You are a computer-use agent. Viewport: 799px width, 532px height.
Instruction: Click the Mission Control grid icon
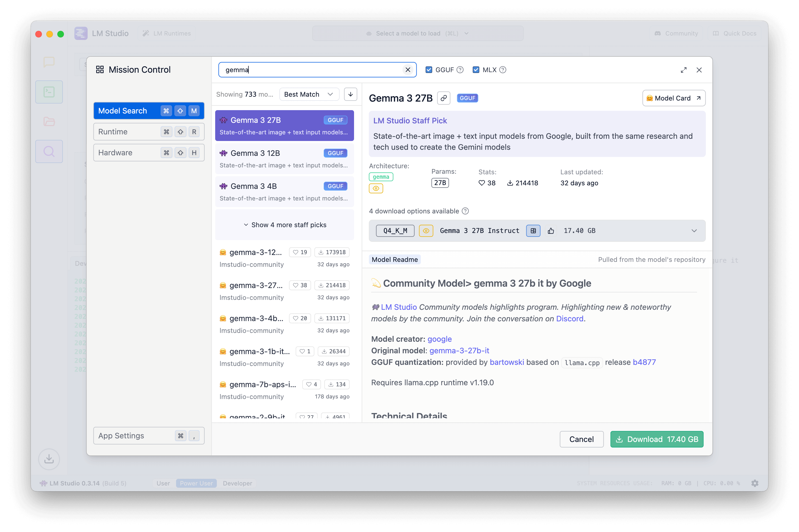tap(100, 70)
